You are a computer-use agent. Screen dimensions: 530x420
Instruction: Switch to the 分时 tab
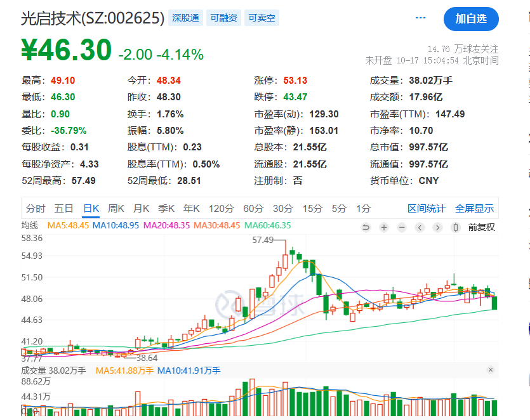[36, 209]
